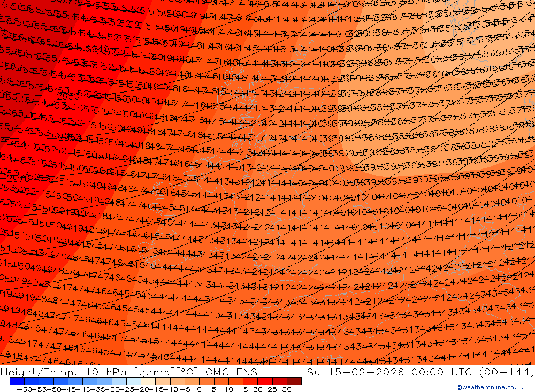Click the '0' legend scale value
This screenshot has width=535, height=392.
click(200, 389)
